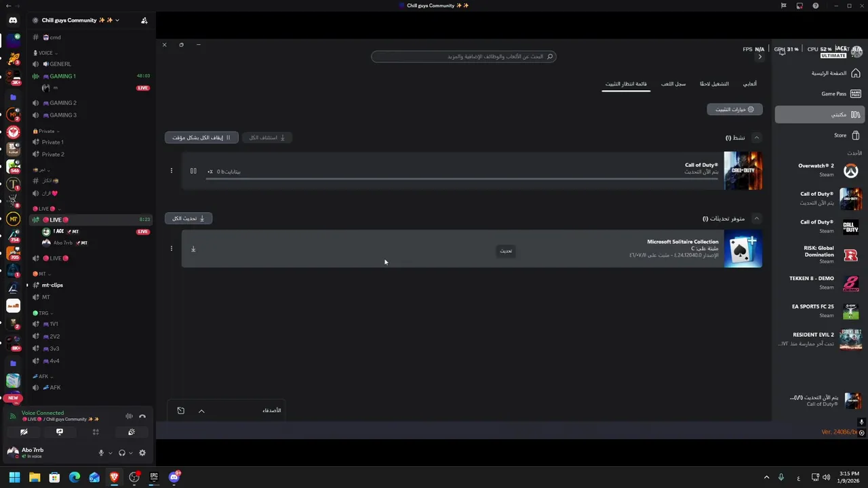
Task: Join the GAMING 2 voice channel
Action: coord(91,103)
